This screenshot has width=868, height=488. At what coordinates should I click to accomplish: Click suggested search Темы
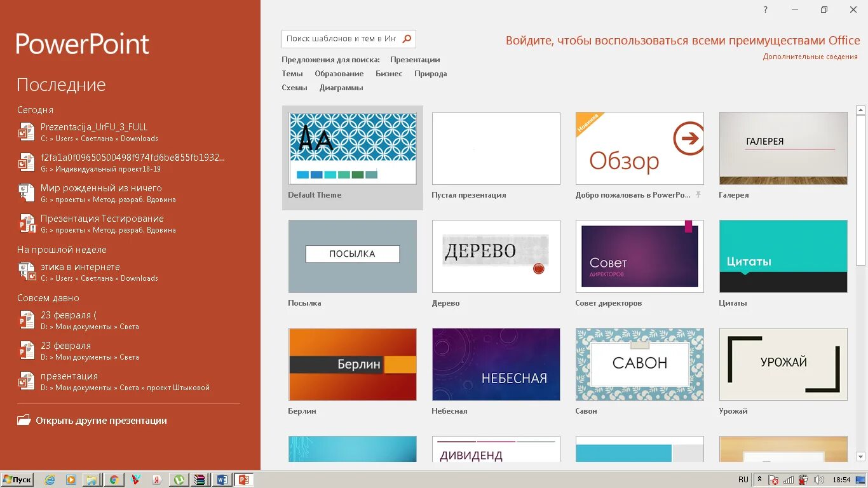tap(292, 74)
